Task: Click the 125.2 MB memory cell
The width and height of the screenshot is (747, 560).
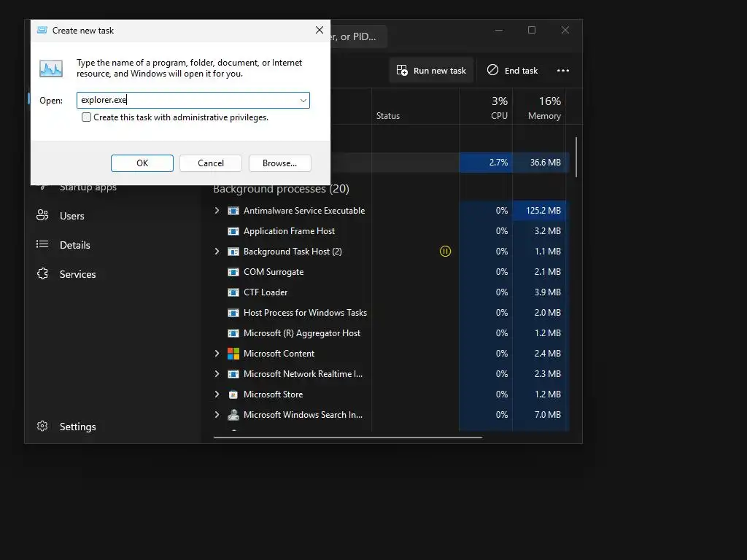Action: pyautogui.click(x=539, y=211)
